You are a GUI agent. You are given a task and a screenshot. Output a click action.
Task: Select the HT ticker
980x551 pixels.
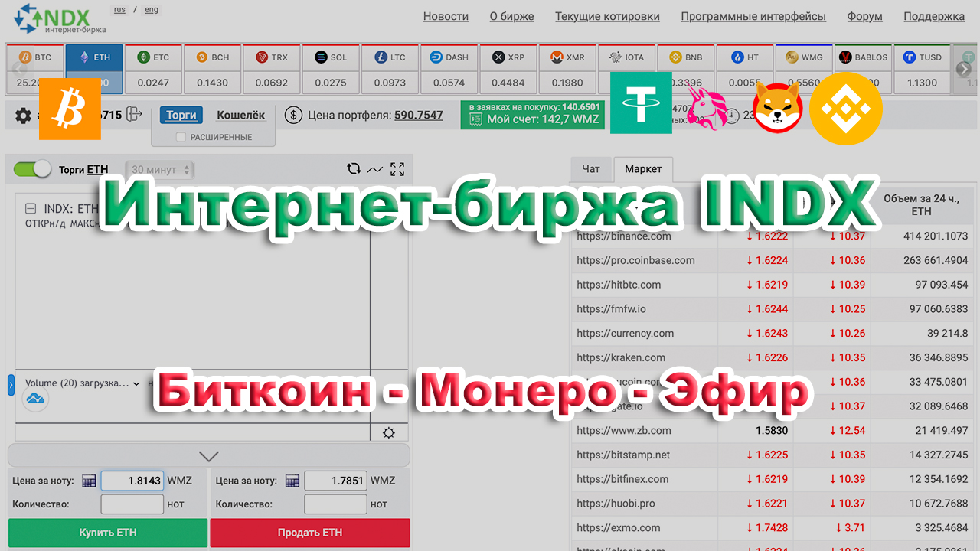pyautogui.click(x=745, y=69)
